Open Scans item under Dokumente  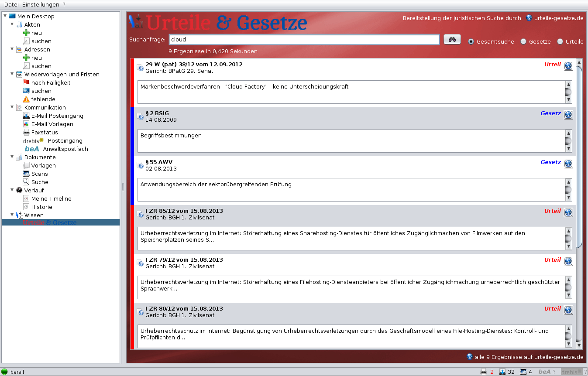pyautogui.click(x=35, y=174)
